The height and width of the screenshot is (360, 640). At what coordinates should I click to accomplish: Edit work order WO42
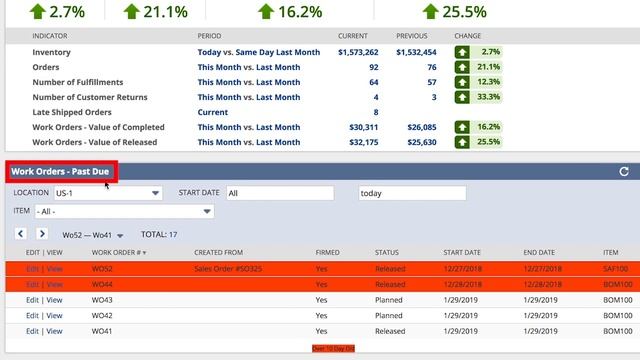point(32,316)
